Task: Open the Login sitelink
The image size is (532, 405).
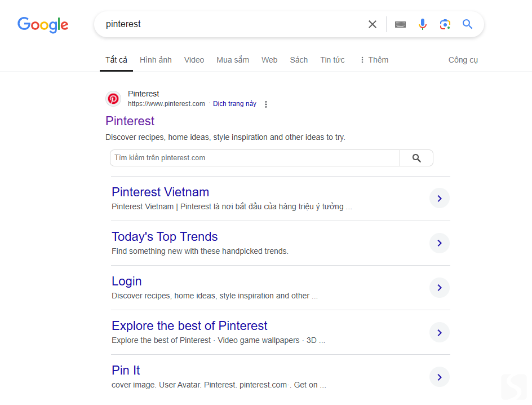Action: pos(127,281)
